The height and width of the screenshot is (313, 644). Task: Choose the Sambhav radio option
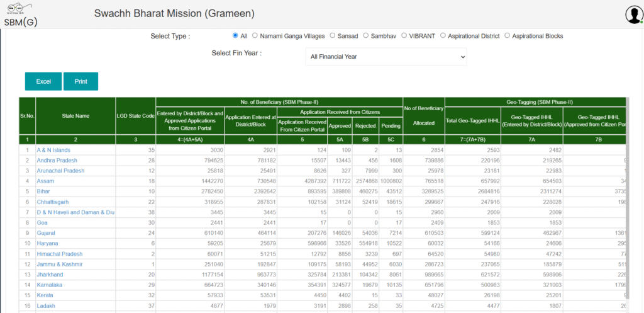point(365,35)
